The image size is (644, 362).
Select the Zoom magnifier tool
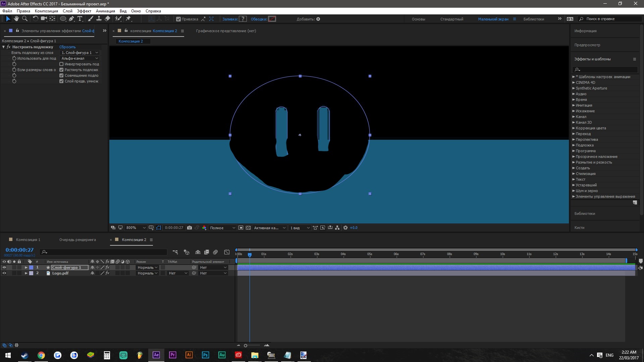[x=24, y=19]
